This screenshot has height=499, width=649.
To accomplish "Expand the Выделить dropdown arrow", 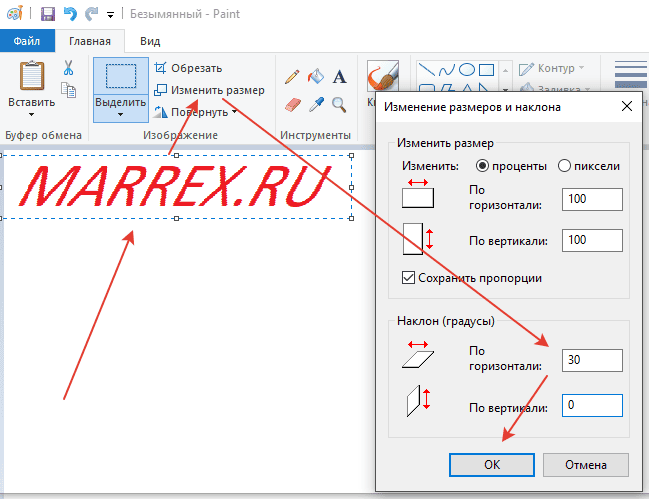I will (120, 115).
